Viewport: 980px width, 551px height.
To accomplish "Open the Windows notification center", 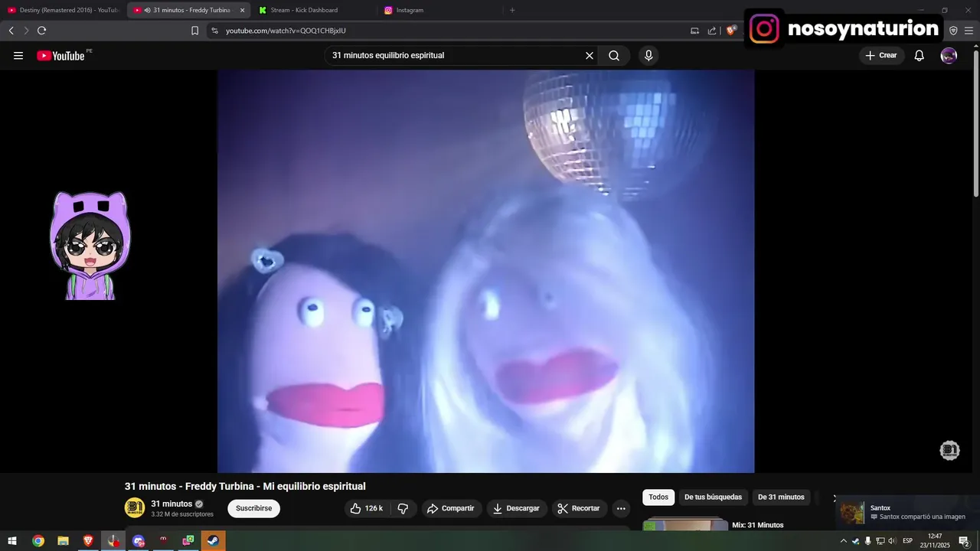I will pos(964,541).
